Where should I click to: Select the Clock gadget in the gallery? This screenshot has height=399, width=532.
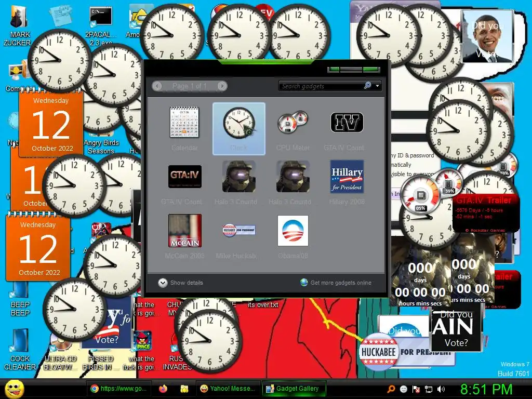pyautogui.click(x=238, y=129)
